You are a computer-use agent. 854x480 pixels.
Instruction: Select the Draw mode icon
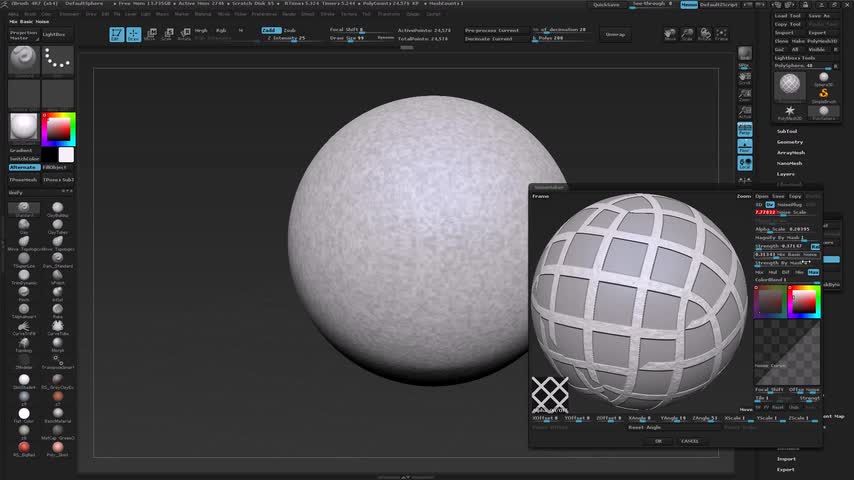click(x=133, y=35)
